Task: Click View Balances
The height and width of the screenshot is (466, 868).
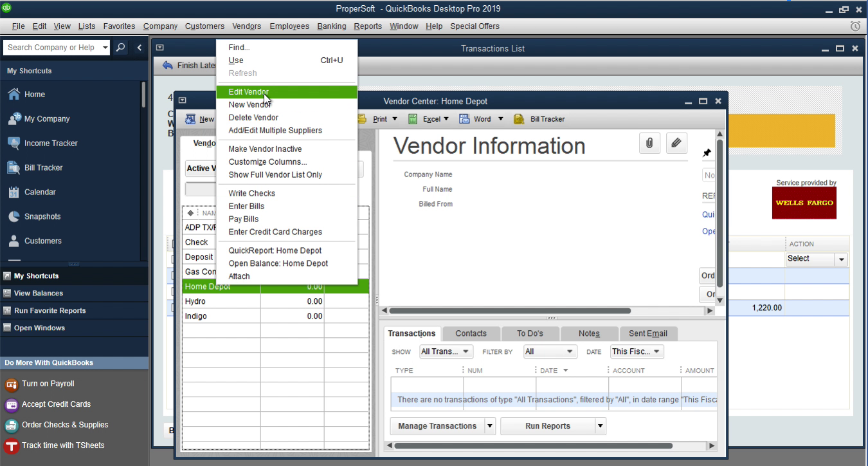Action: point(39,294)
